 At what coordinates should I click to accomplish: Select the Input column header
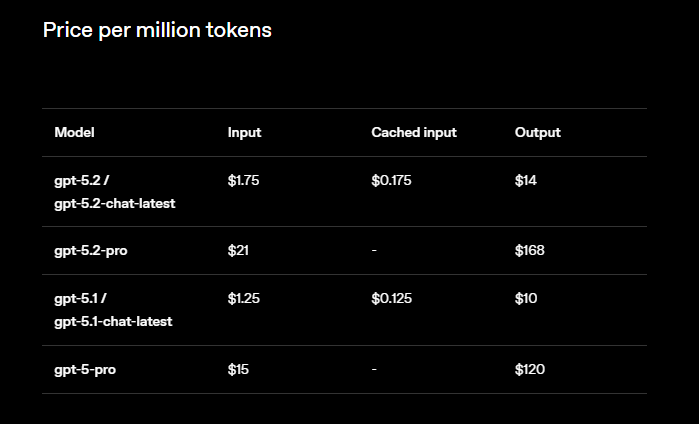coord(244,132)
